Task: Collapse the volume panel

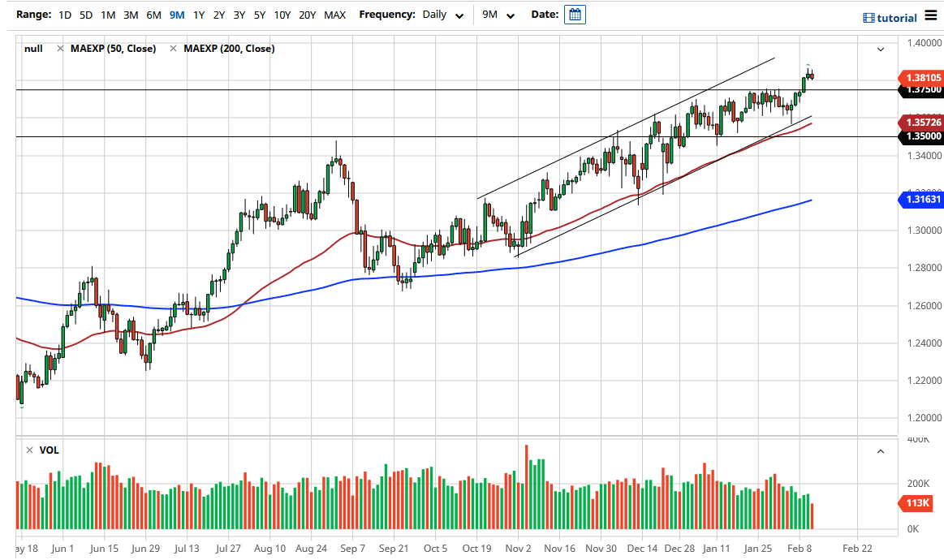Action: pyautogui.click(x=880, y=450)
